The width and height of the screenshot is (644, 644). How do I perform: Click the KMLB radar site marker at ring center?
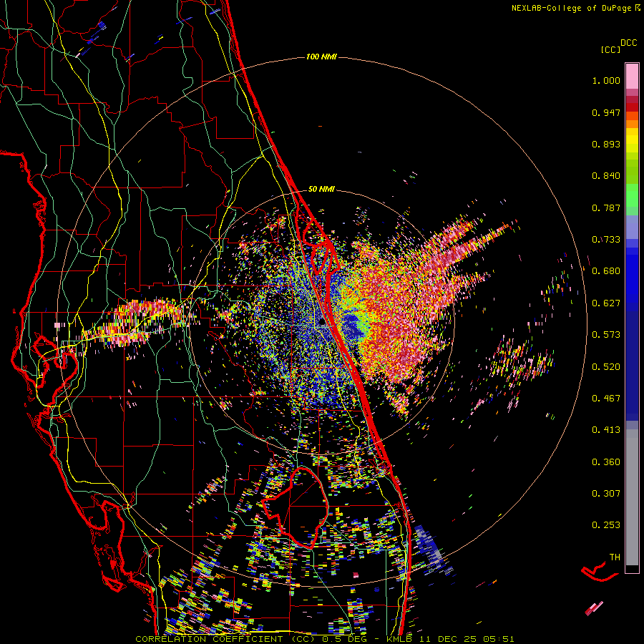tap(323, 323)
